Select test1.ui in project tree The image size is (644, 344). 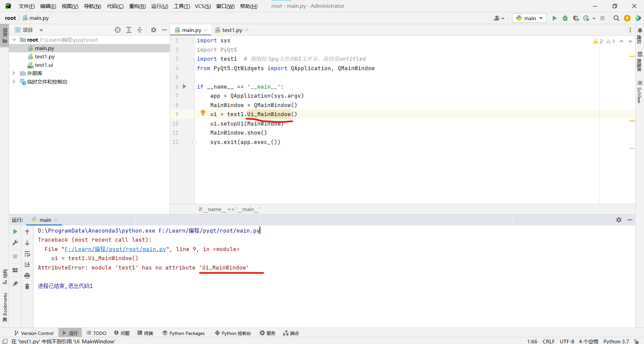point(44,65)
